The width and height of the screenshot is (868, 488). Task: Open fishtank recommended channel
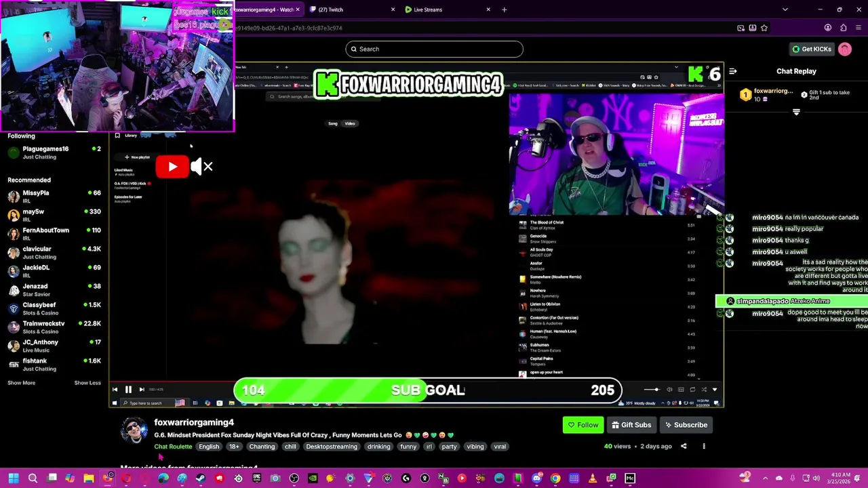[54, 364]
